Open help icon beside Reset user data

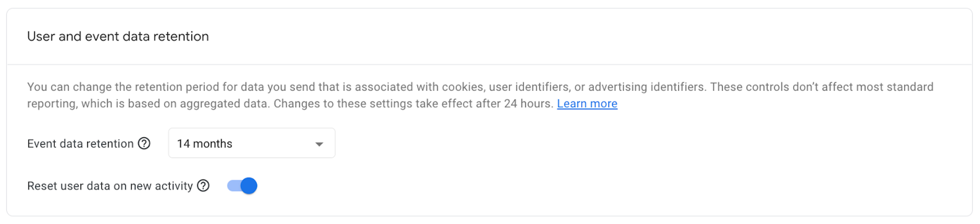203,185
